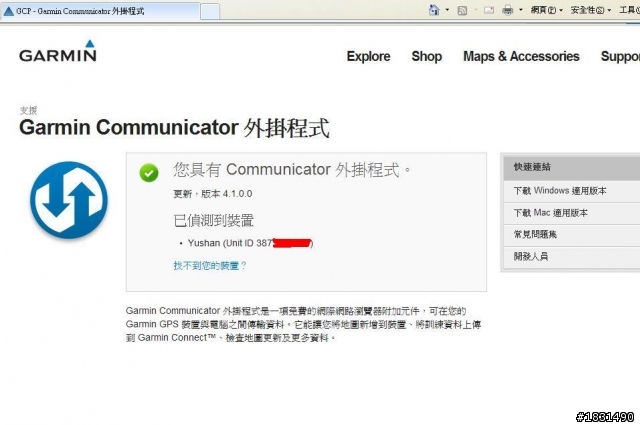Click the Home toolbar icon
640x425 pixels.
click(x=434, y=10)
